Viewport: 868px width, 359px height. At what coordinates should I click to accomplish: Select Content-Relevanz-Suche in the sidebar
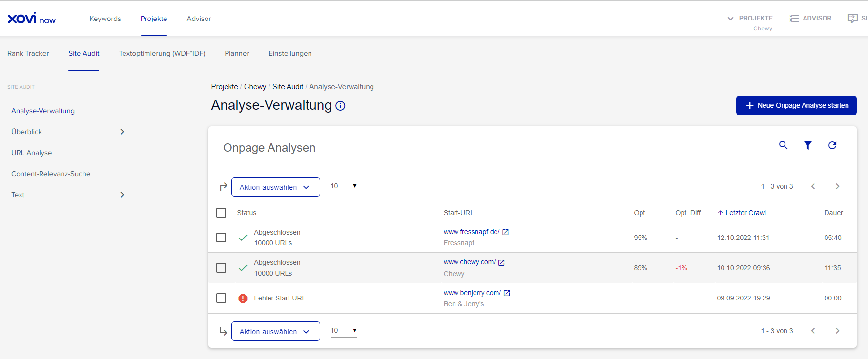click(51, 174)
